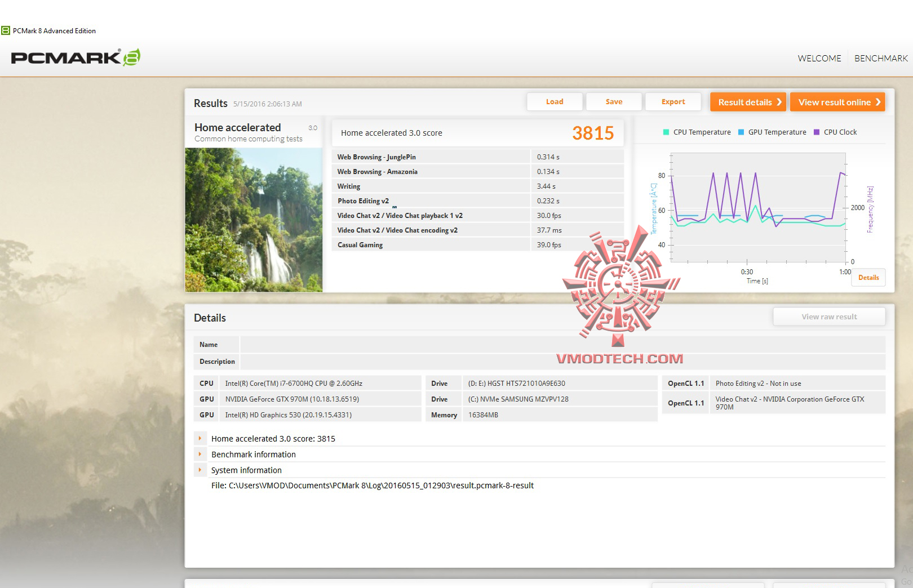
Task: Expand Home accelerated 3.0 score section
Action: (x=200, y=438)
